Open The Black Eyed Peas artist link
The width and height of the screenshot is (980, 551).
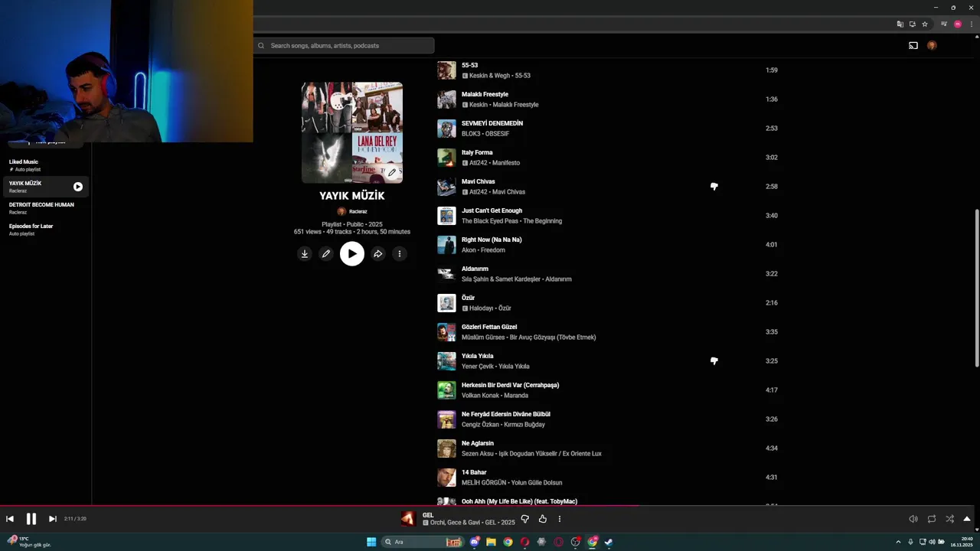[490, 221]
